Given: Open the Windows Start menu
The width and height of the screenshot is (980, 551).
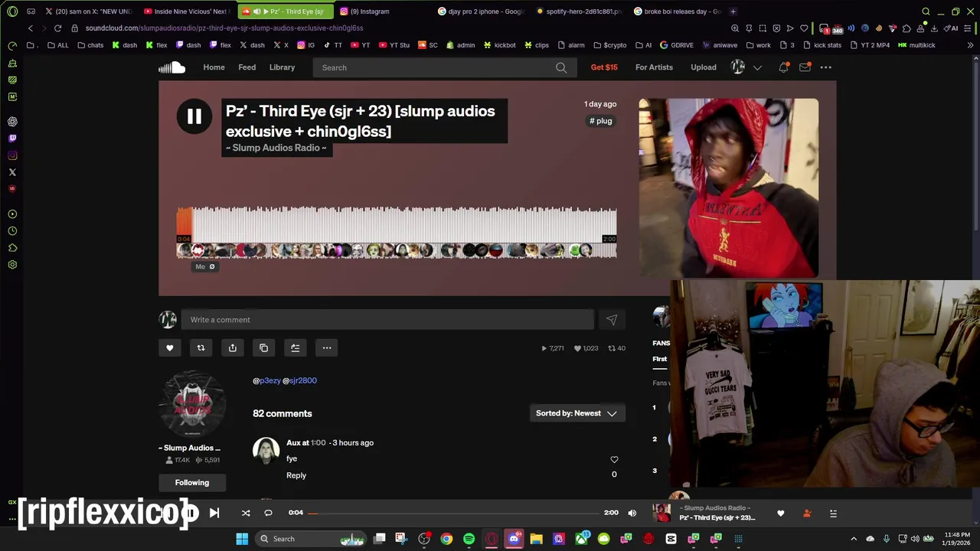Looking at the screenshot, I should (x=242, y=539).
